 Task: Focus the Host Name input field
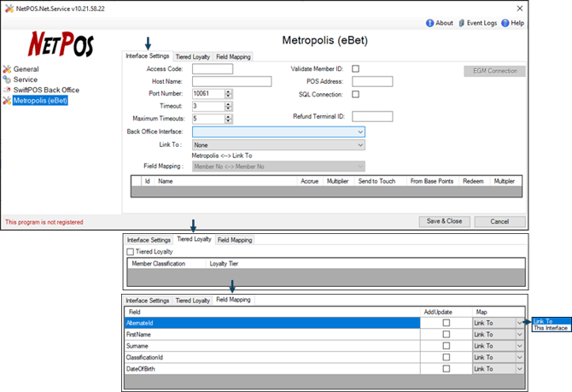tap(232, 81)
